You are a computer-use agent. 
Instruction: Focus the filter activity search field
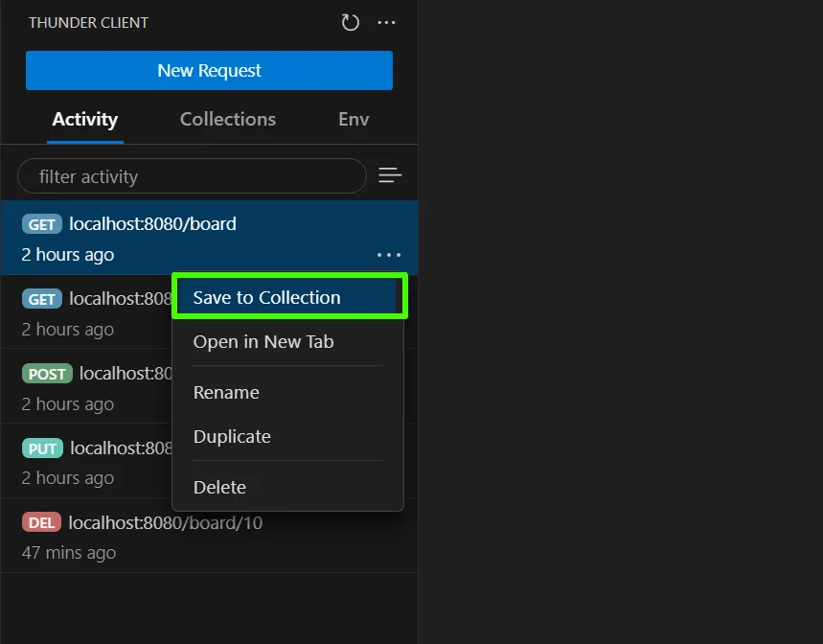[192, 176]
